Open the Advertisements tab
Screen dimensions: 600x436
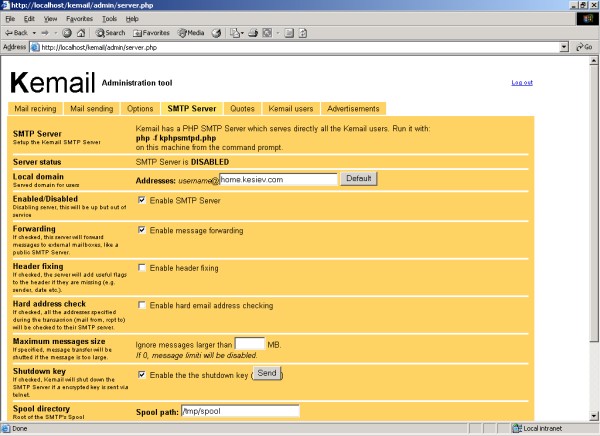pos(353,109)
